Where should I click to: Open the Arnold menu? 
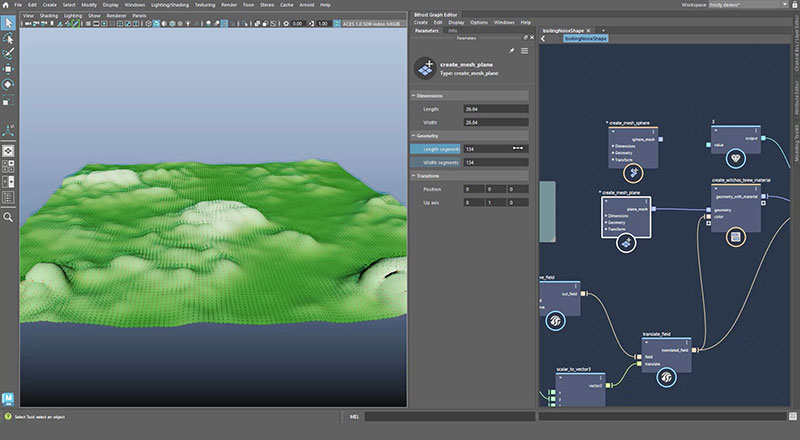point(307,5)
